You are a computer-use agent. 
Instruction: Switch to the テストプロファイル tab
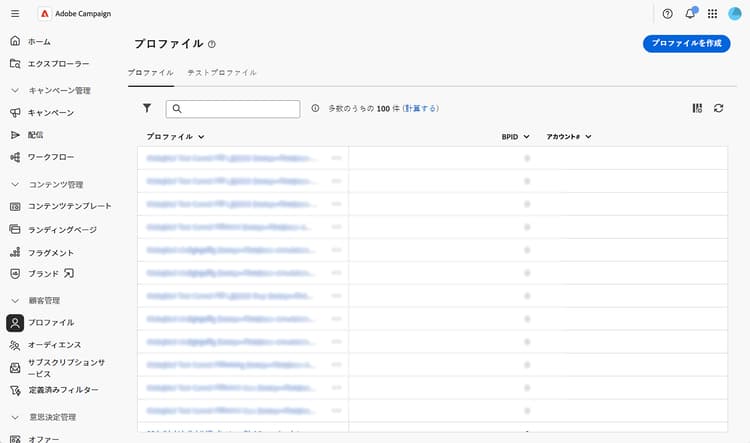click(x=222, y=73)
